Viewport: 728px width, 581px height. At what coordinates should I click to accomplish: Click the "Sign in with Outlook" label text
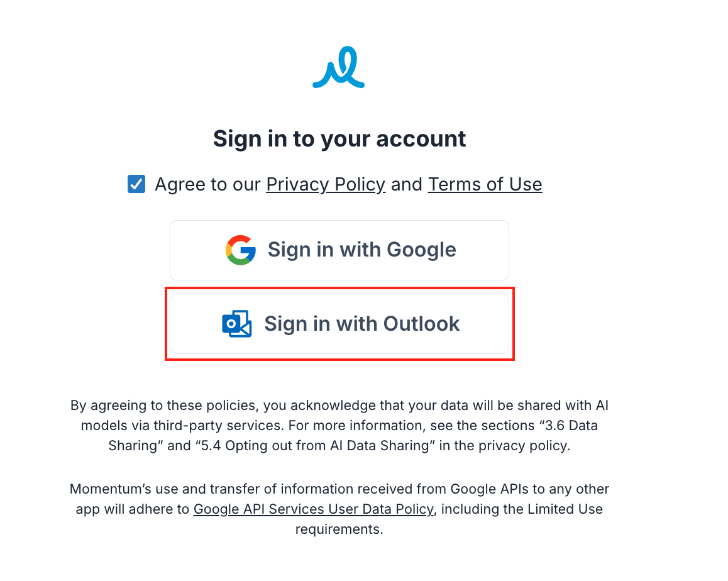click(x=361, y=324)
